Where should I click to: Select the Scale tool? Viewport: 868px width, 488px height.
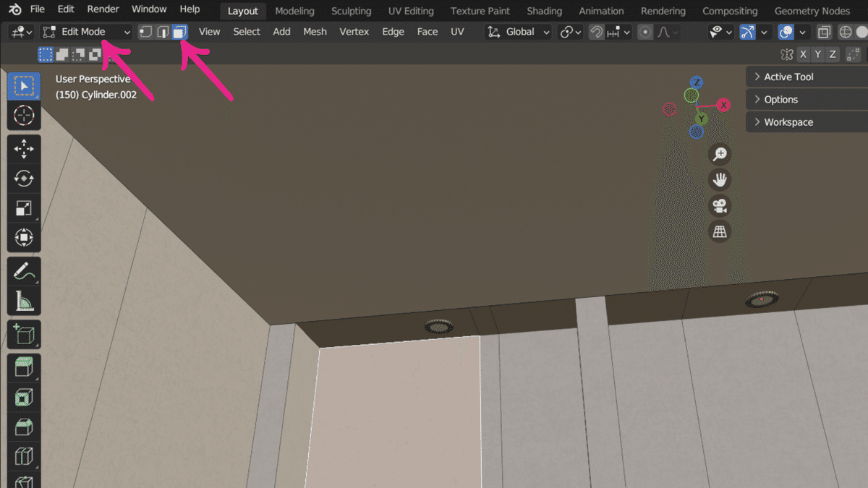click(24, 208)
